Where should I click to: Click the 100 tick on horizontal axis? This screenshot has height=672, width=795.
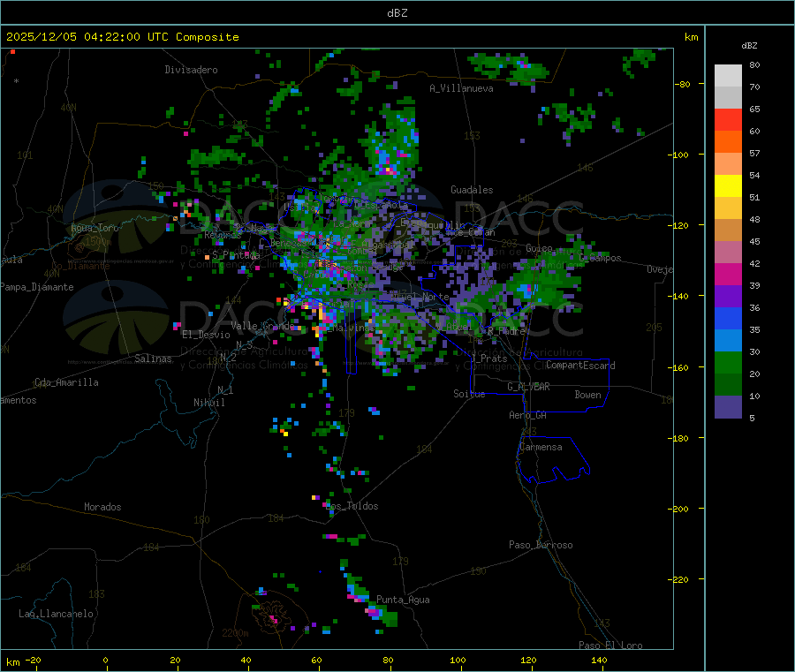pos(458,660)
